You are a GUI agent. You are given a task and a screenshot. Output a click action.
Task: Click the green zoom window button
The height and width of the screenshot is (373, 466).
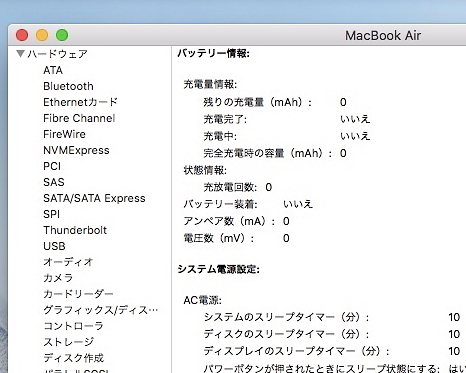pyautogui.click(x=62, y=35)
